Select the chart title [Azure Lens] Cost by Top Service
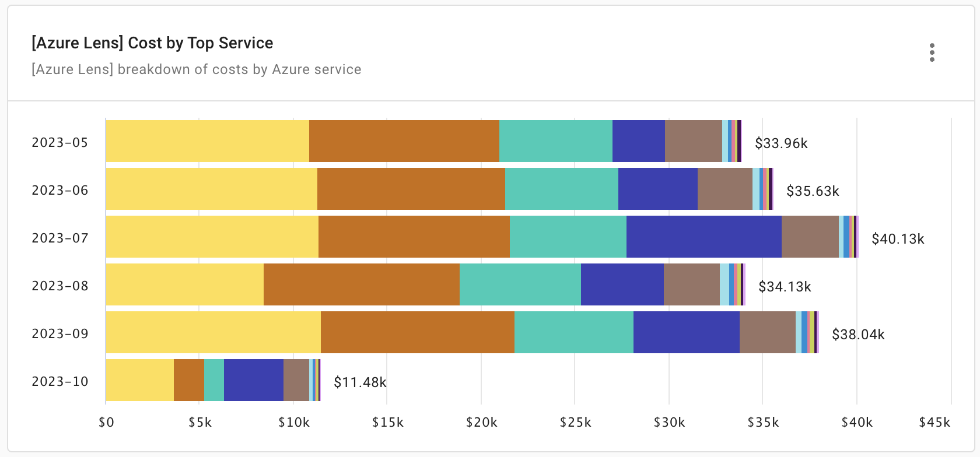This screenshot has height=457, width=980. point(152,43)
